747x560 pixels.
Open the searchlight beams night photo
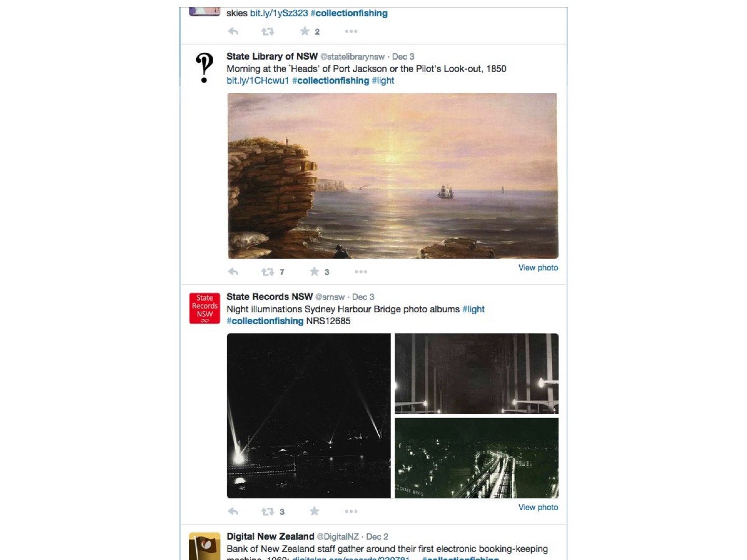pos(309,416)
